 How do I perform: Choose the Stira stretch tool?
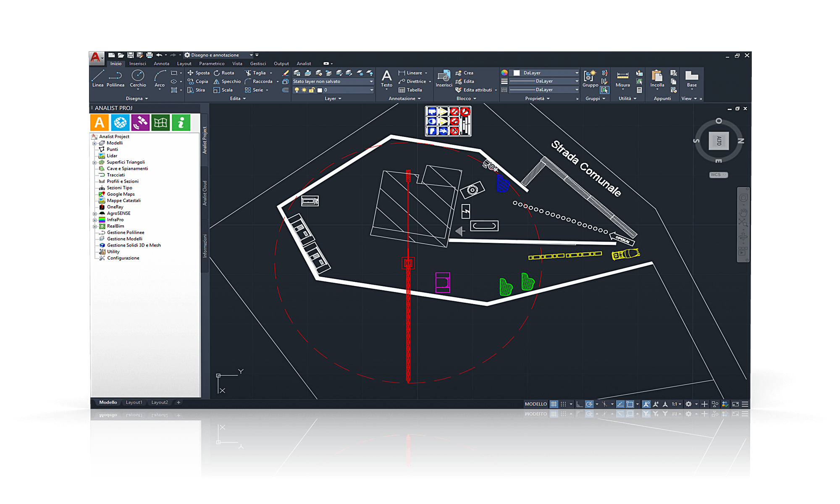[196, 90]
